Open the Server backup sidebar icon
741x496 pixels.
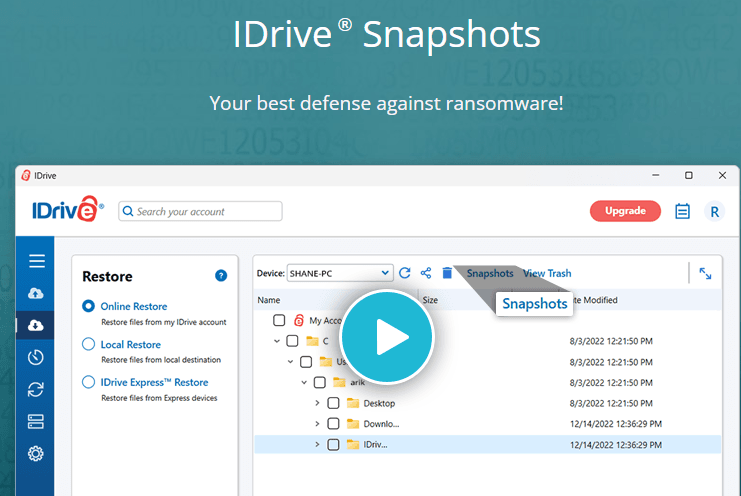click(35, 421)
